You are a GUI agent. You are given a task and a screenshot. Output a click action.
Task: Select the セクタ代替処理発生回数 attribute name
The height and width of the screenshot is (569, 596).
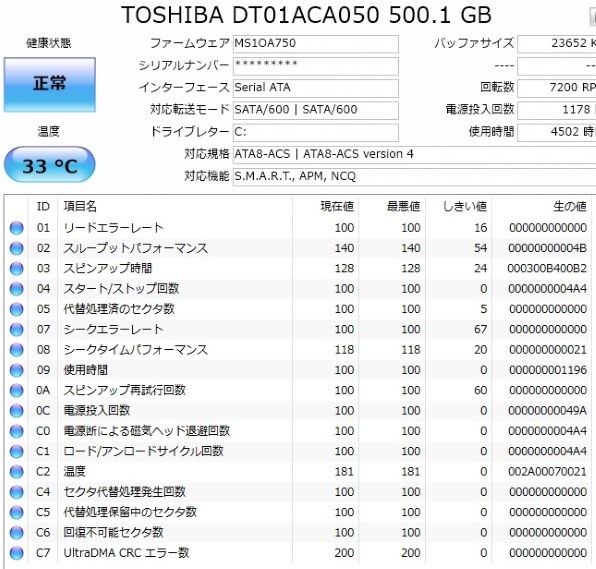coord(125,492)
